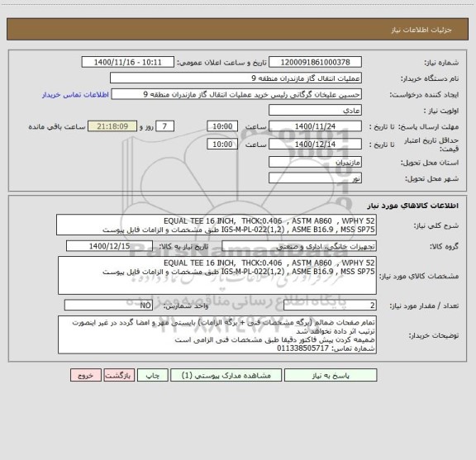Viewport: 476px width, 460px height.
Task: Click the remaining days field 7
Action: tap(164, 126)
